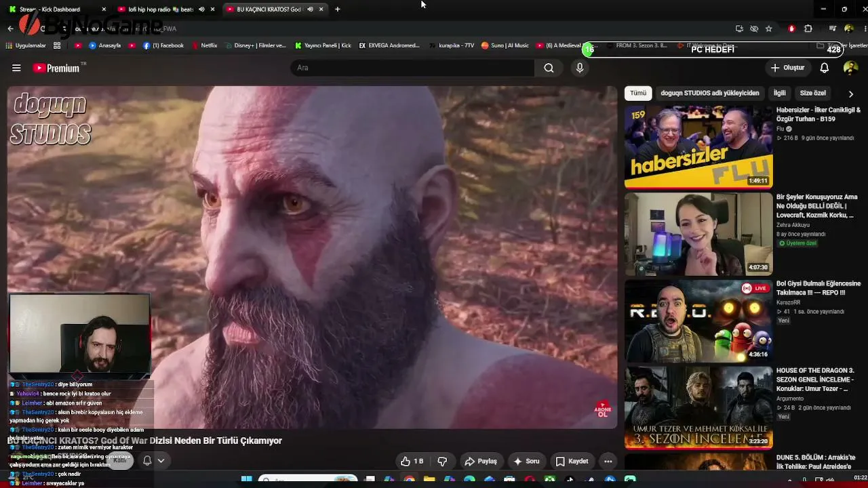Bookmark this page with the star
868x488 pixels.
[768, 28]
